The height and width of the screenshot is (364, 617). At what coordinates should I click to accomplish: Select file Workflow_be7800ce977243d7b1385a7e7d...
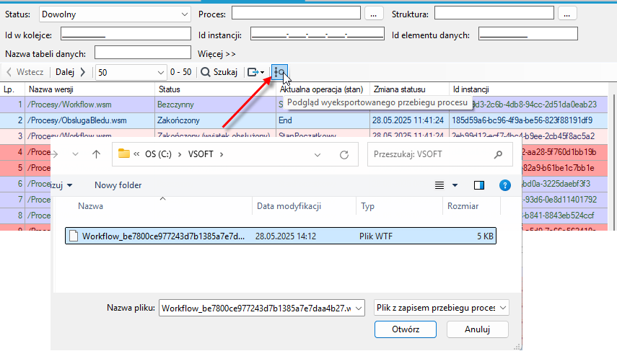[281, 236]
